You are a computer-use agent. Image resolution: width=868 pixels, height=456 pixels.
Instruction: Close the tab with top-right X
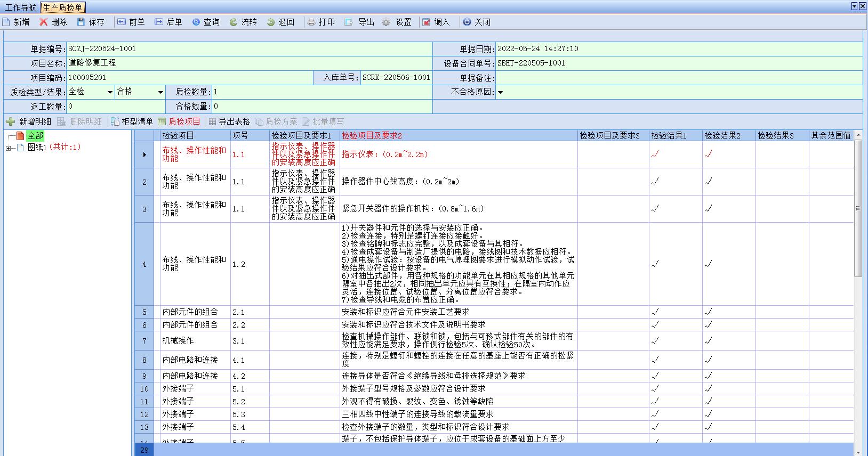(862, 6)
